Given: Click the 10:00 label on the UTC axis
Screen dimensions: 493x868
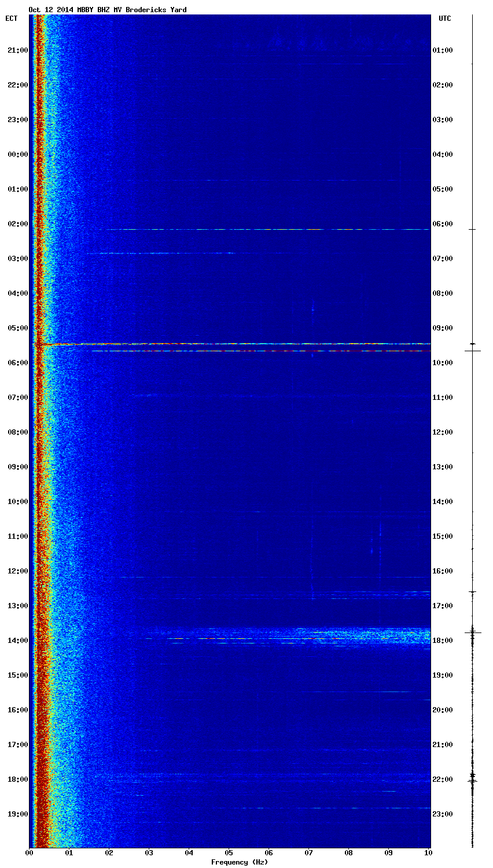Looking at the screenshot, I should [x=443, y=363].
